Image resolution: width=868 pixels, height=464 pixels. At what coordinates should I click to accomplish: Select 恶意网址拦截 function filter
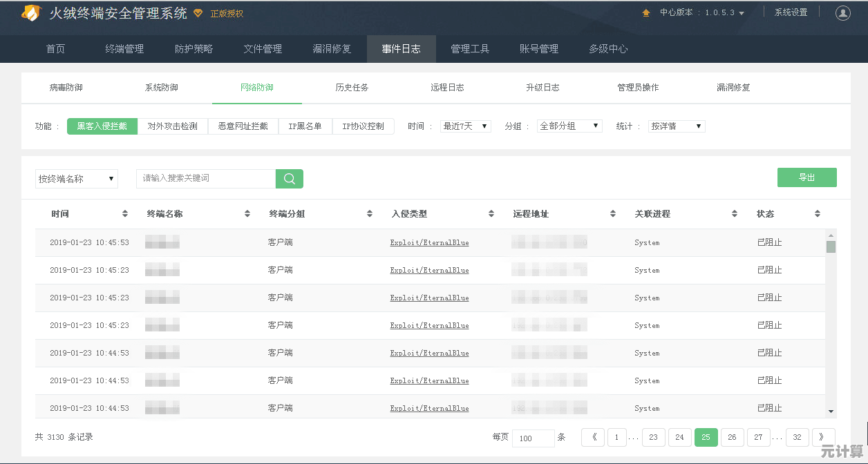243,126
